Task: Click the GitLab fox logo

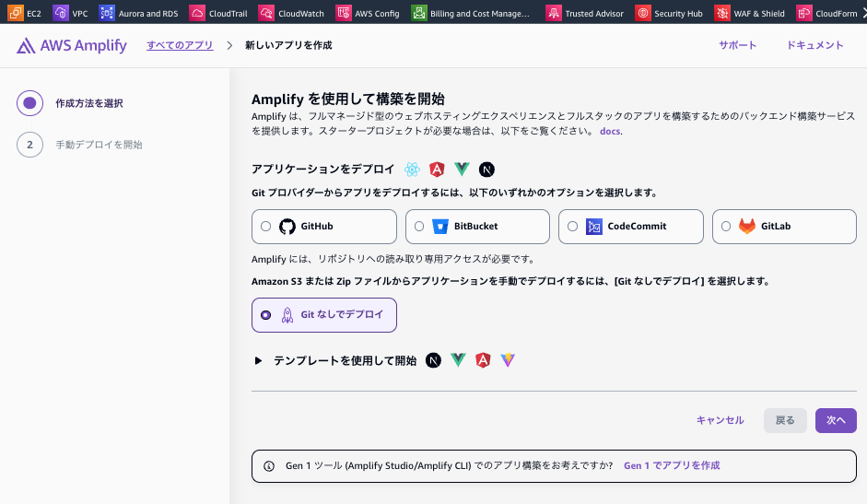Action: click(x=747, y=226)
